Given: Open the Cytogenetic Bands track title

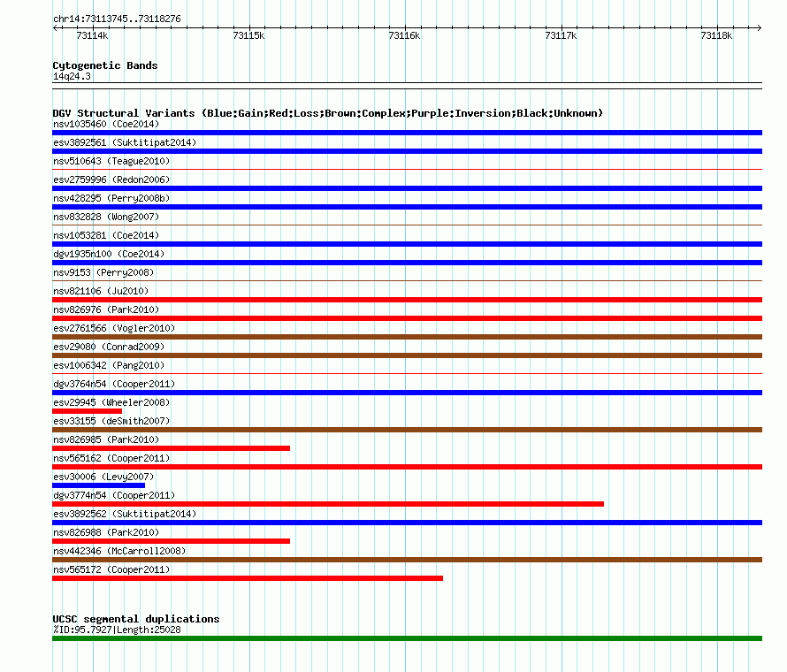Looking at the screenshot, I should [x=105, y=65].
